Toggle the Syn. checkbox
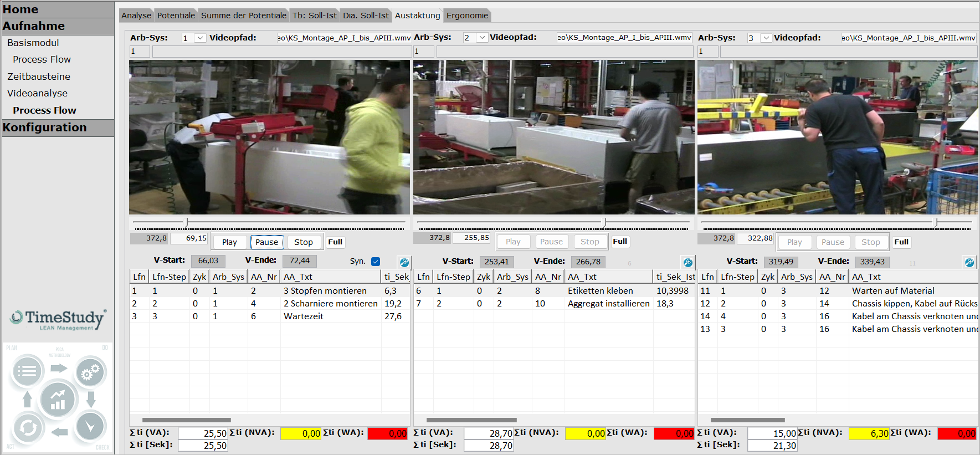 [376, 262]
